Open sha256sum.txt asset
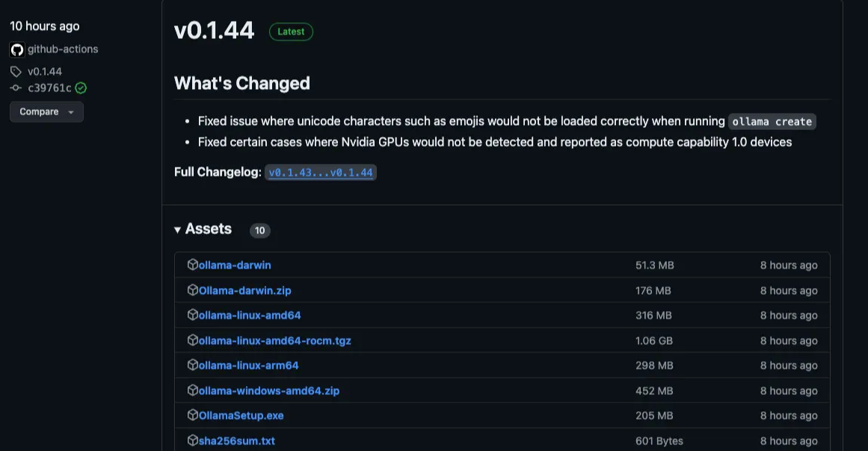Screen dimensions: 868x451 (236, 441)
